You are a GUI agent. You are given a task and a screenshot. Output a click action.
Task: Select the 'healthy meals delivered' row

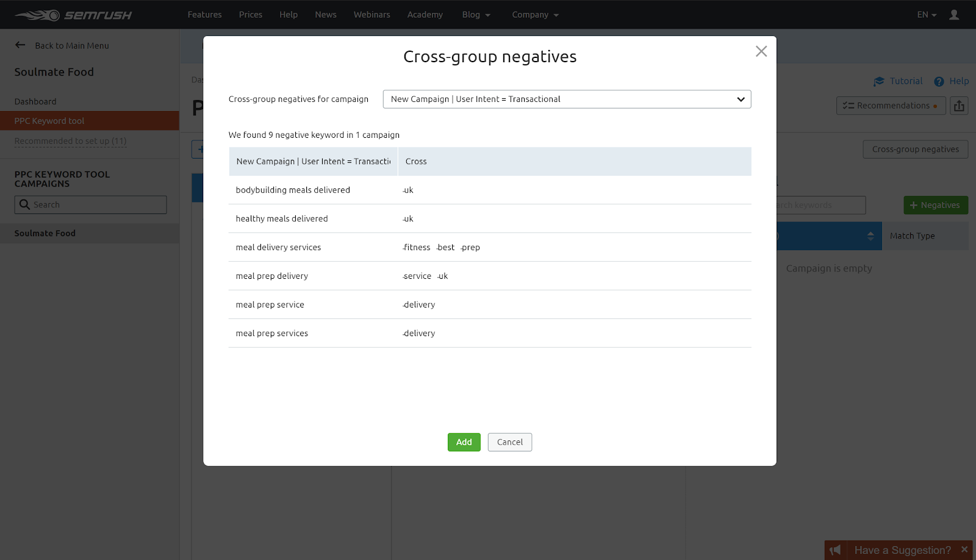pyautogui.click(x=490, y=219)
